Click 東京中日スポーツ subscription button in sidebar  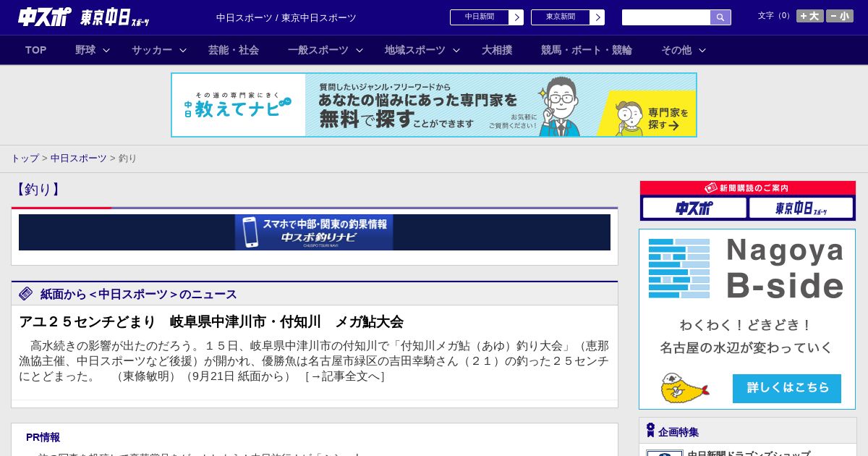click(x=801, y=208)
